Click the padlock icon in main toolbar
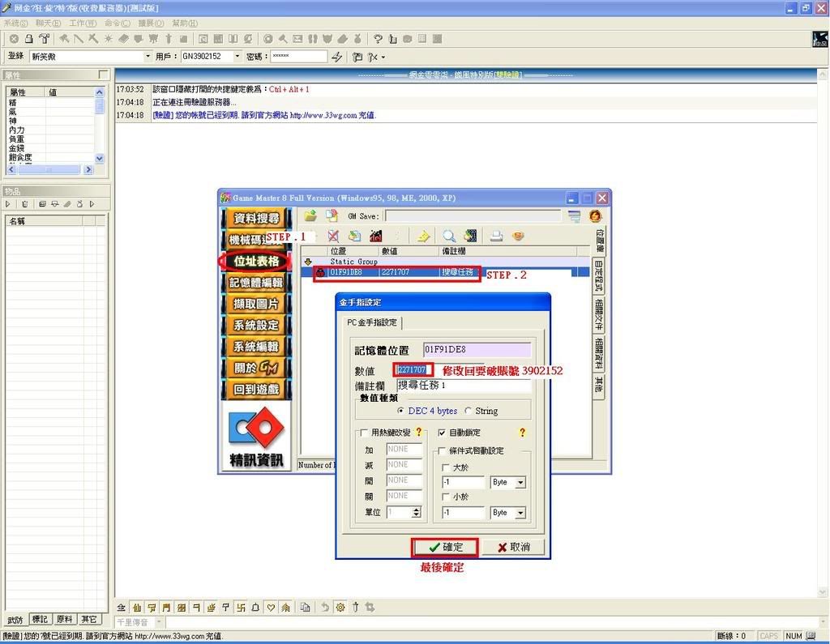 click(x=28, y=38)
